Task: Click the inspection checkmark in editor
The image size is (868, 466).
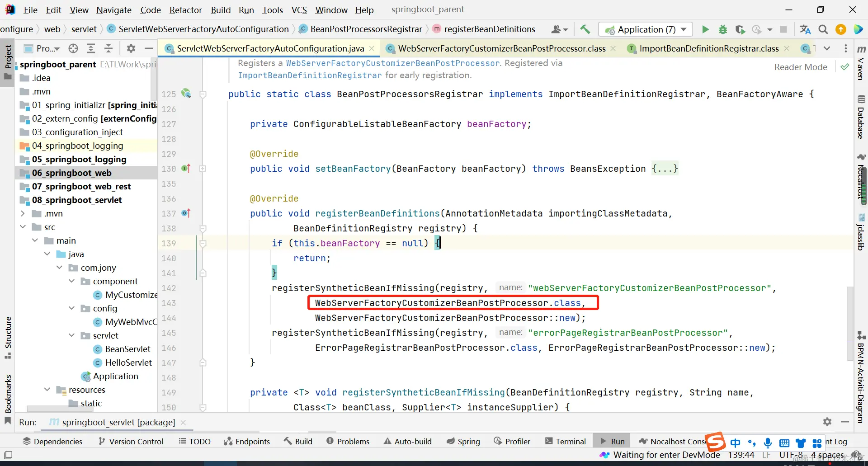Action: 844,67
